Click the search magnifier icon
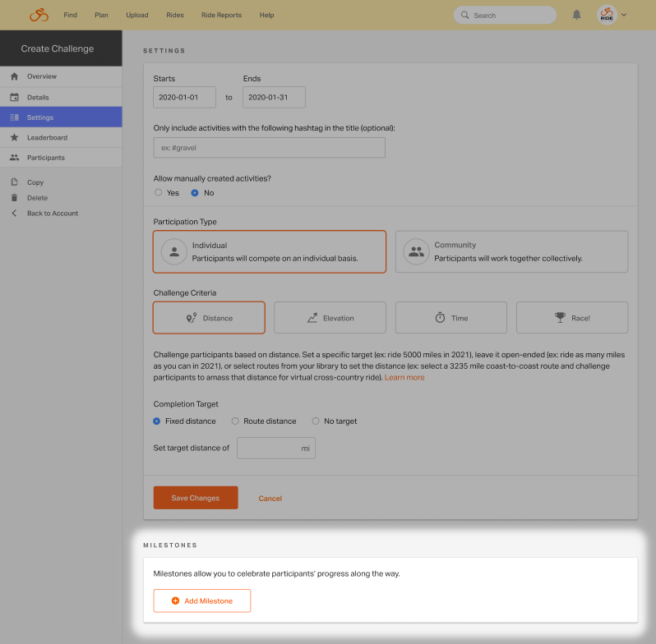Screen dimensions: 656x644 [464, 15]
